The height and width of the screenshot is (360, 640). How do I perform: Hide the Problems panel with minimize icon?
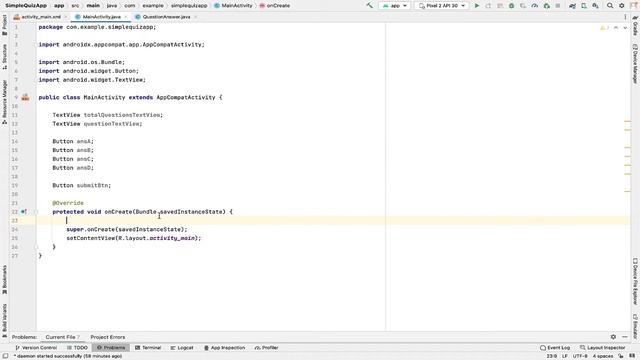625,337
